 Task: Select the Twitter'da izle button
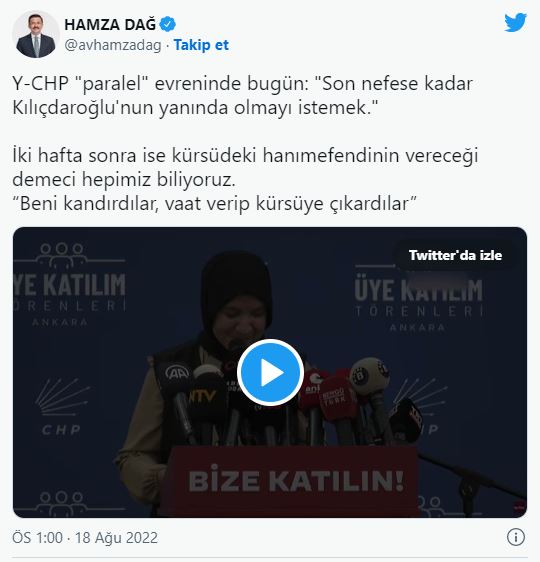(x=455, y=256)
